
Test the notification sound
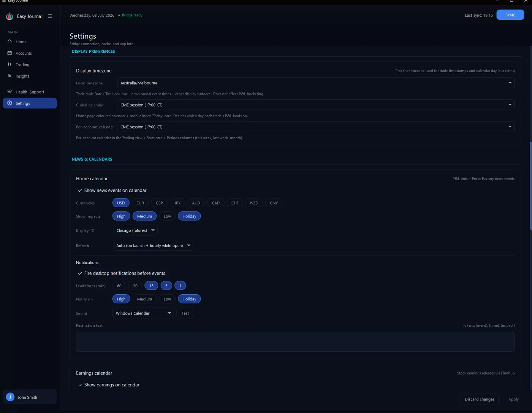click(185, 313)
